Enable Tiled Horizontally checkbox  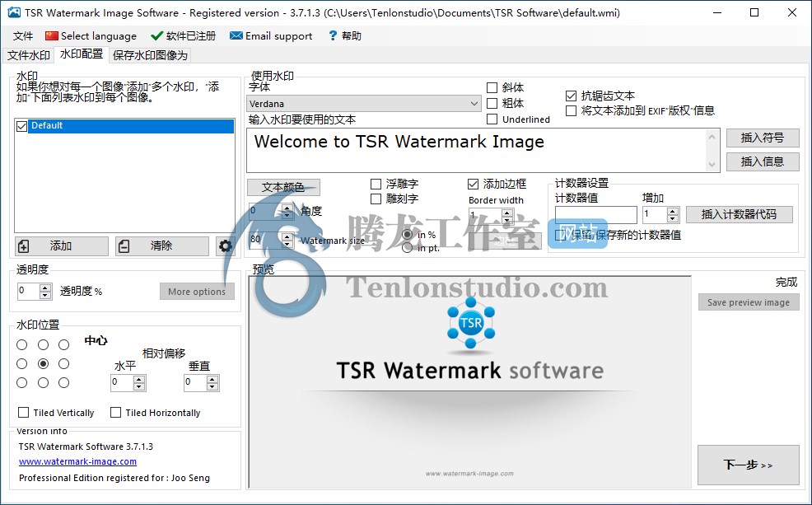coord(115,412)
